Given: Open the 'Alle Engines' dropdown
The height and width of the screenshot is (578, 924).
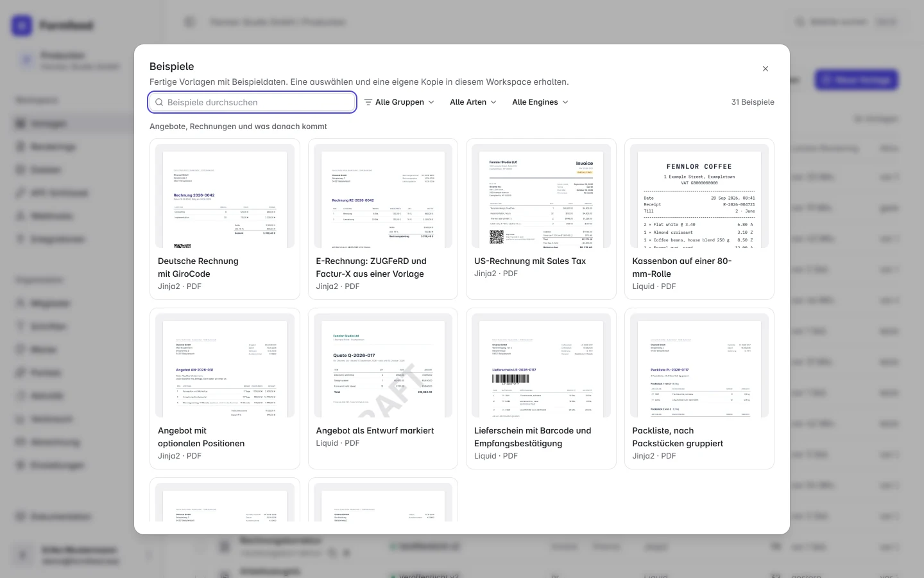Looking at the screenshot, I should click(x=540, y=102).
